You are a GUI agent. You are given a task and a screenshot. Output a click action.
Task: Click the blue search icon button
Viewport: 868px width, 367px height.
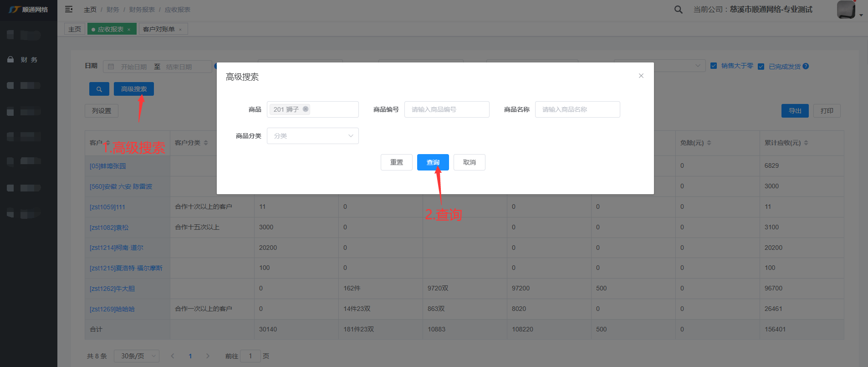tap(99, 89)
